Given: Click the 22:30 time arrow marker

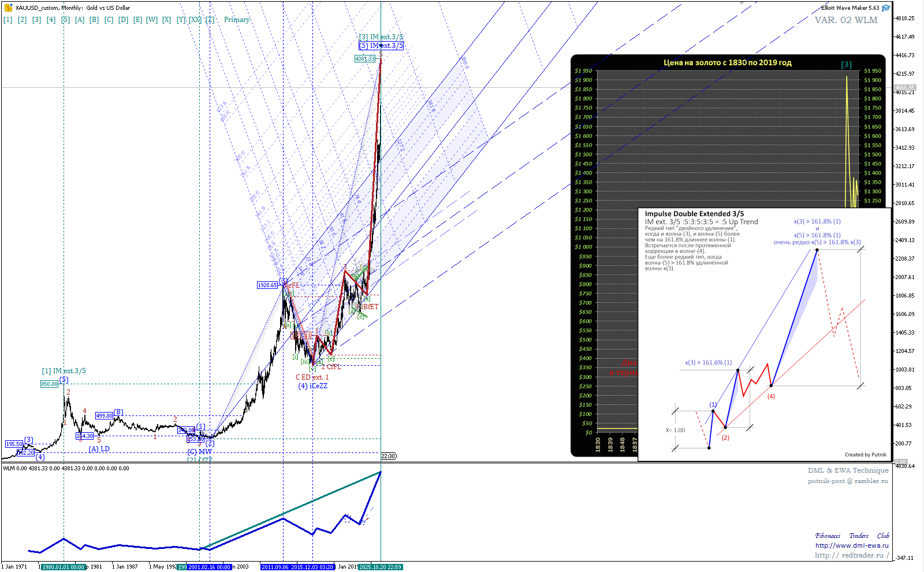Looking at the screenshot, I should click(x=389, y=456).
